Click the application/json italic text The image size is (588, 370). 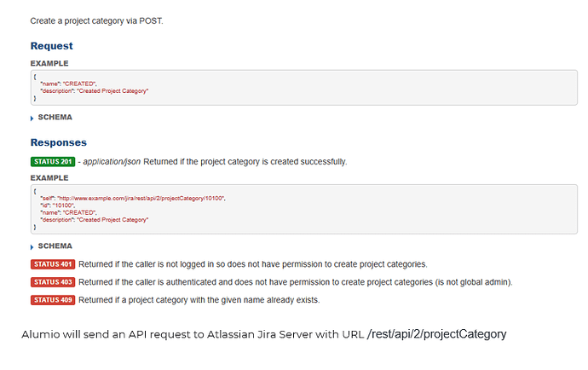(112, 162)
